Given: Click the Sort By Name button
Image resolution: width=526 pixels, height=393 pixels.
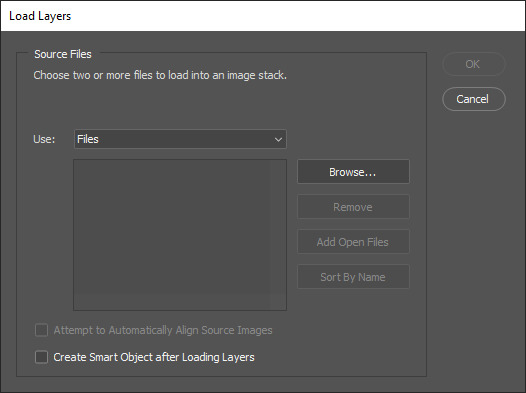Looking at the screenshot, I should (x=353, y=277).
